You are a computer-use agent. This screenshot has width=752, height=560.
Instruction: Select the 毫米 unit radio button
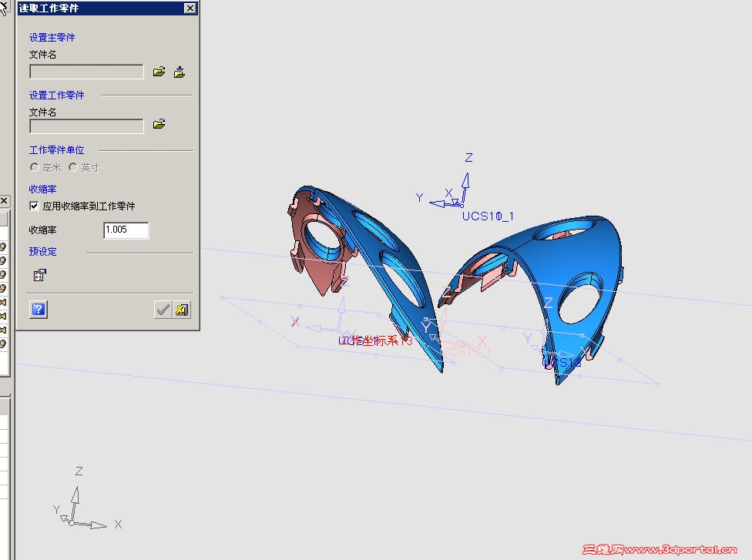tap(35, 167)
